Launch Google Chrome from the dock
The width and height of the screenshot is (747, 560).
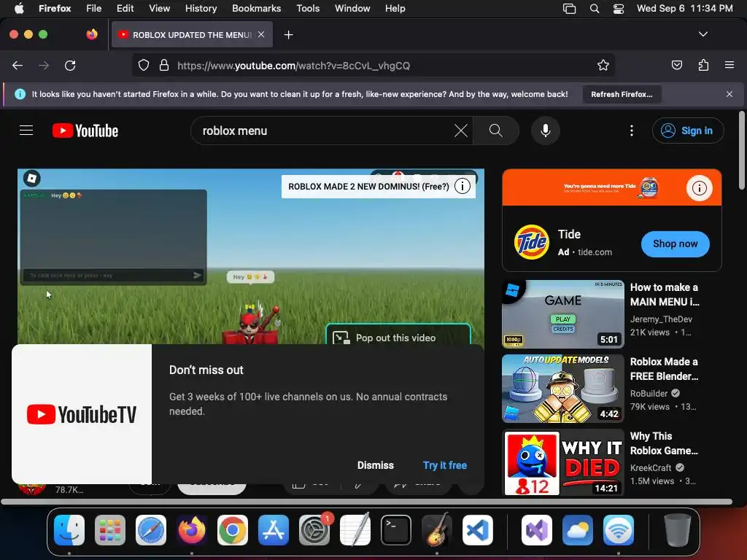(233, 530)
